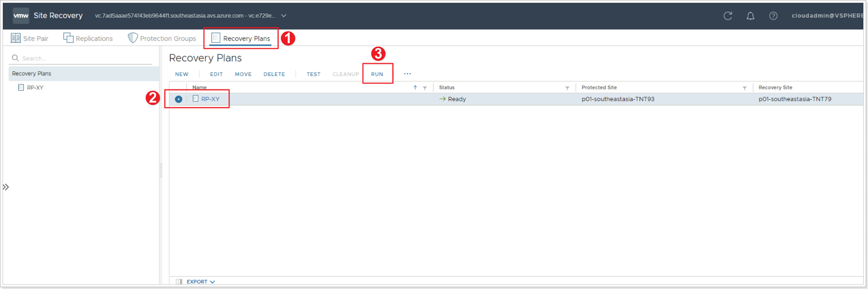Click p01-southeastasia-TNT93 cell

tap(618, 99)
